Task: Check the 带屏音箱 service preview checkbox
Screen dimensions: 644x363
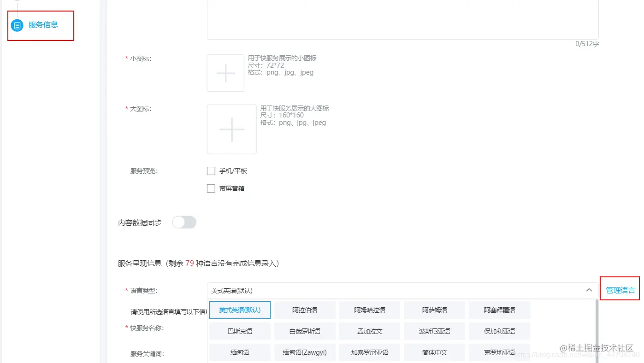Action: click(211, 188)
